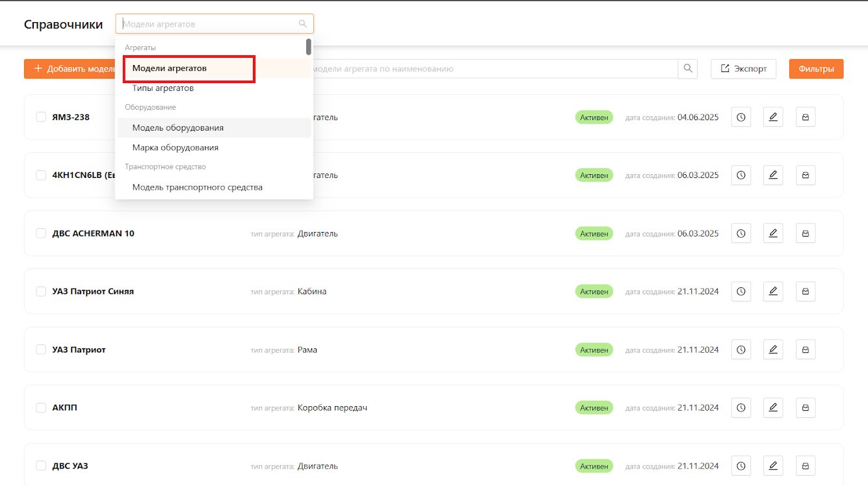Open history clock icon for ЯМЗ-238 row
Image resolution: width=868 pixels, height=486 pixels.
pyautogui.click(x=741, y=117)
